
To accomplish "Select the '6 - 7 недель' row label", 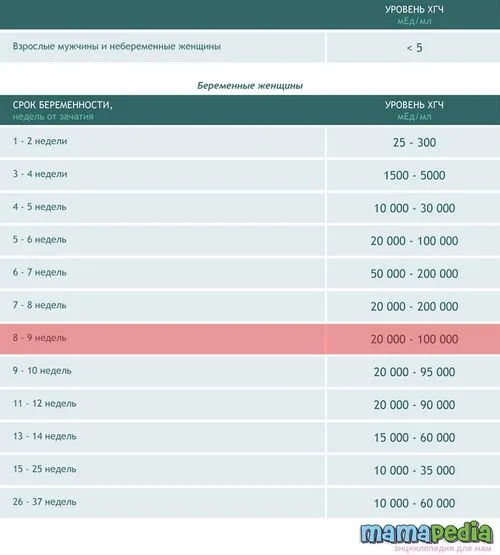I will point(40,272).
